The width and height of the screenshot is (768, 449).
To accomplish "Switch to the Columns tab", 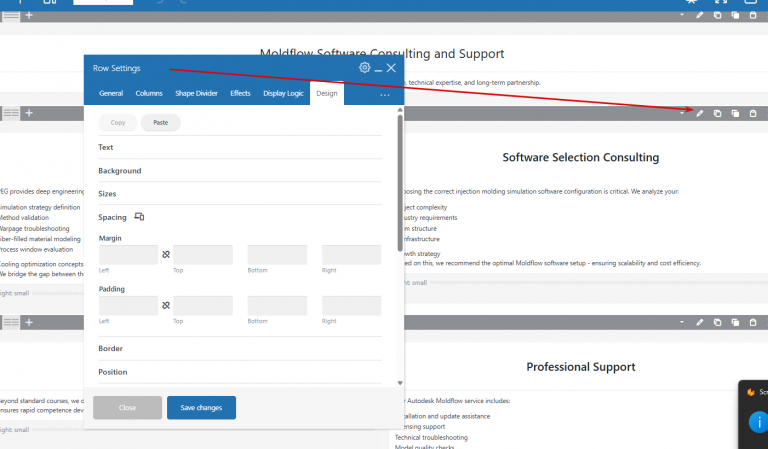I will [149, 93].
